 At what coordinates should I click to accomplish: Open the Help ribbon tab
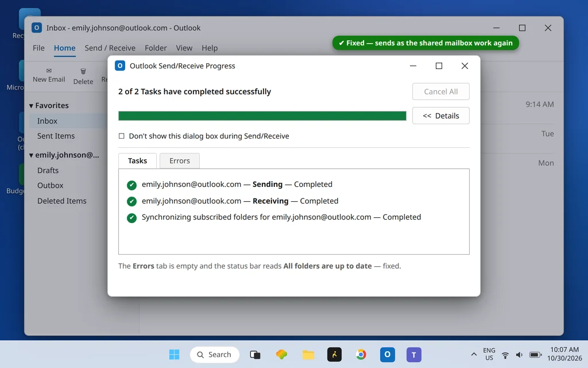[210, 48]
